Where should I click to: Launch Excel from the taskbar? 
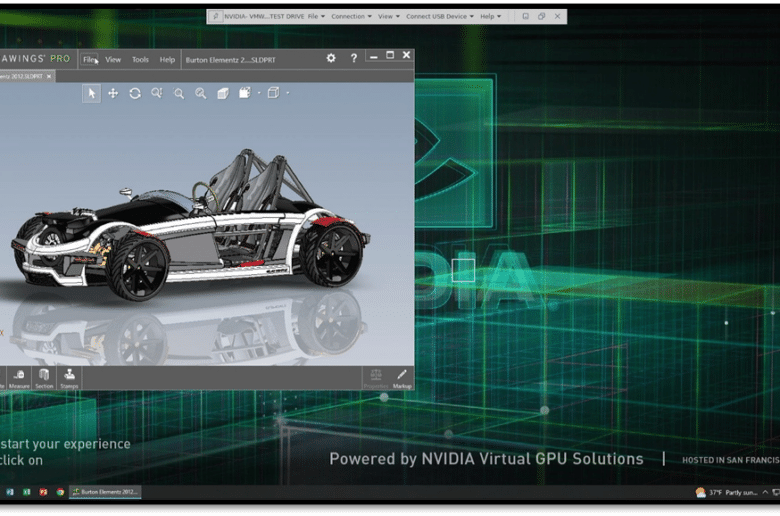[26, 492]
